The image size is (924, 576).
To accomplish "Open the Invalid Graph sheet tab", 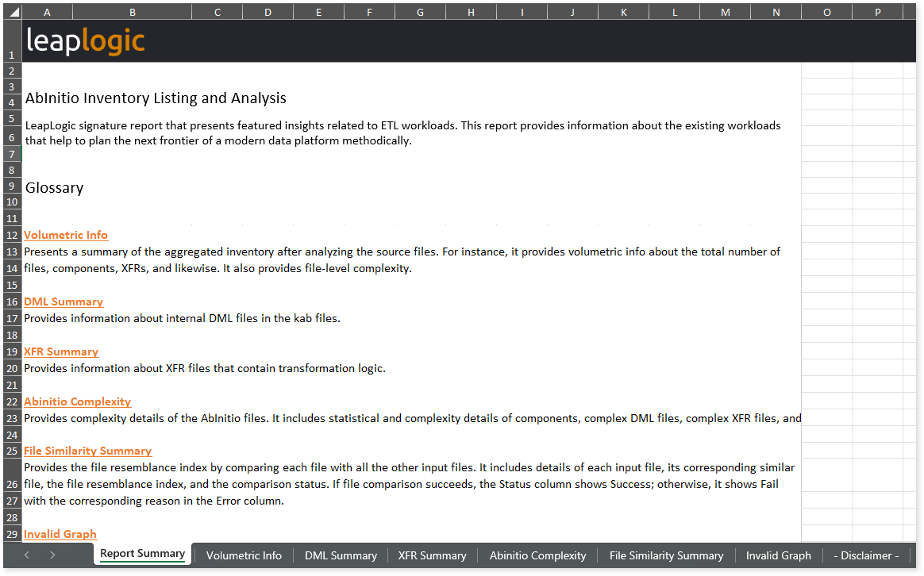I will (778, 555).
